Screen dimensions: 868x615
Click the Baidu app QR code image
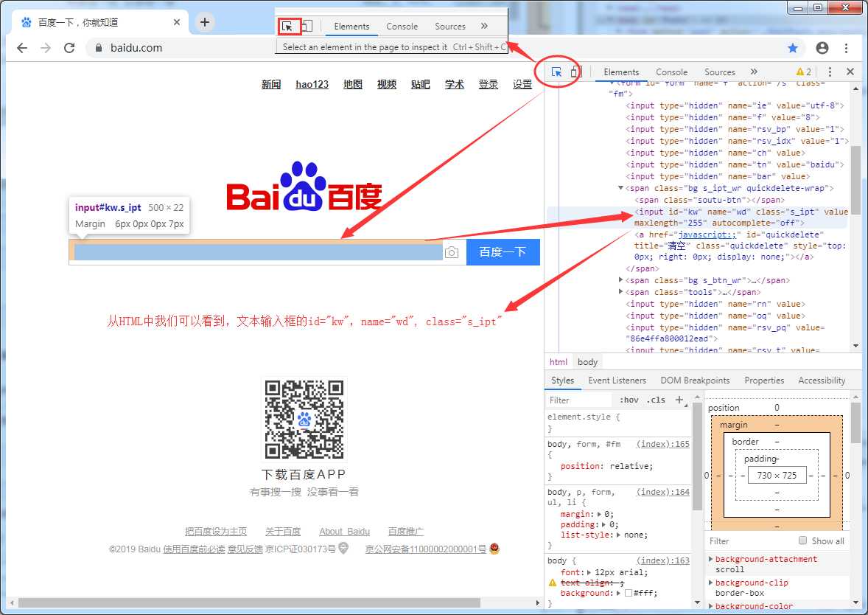(x=304, y=419)
